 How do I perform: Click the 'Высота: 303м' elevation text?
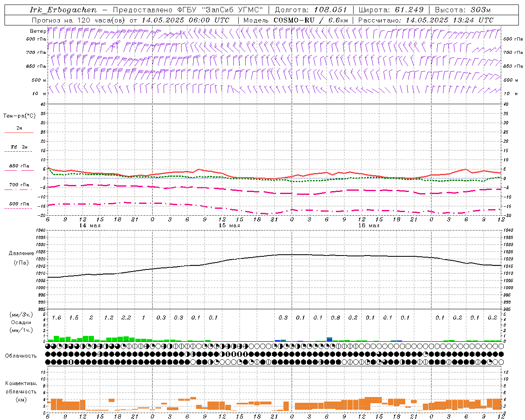(463, 10)
